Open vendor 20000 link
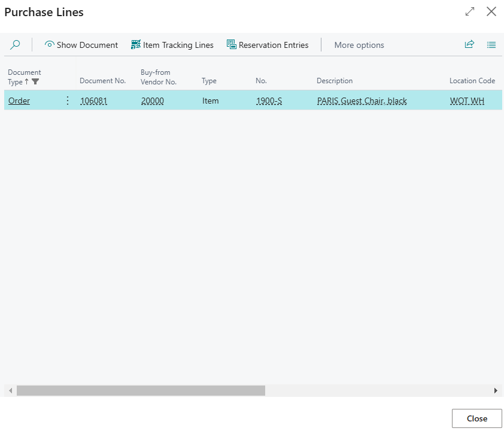504x431 pixels. (153, 101)
